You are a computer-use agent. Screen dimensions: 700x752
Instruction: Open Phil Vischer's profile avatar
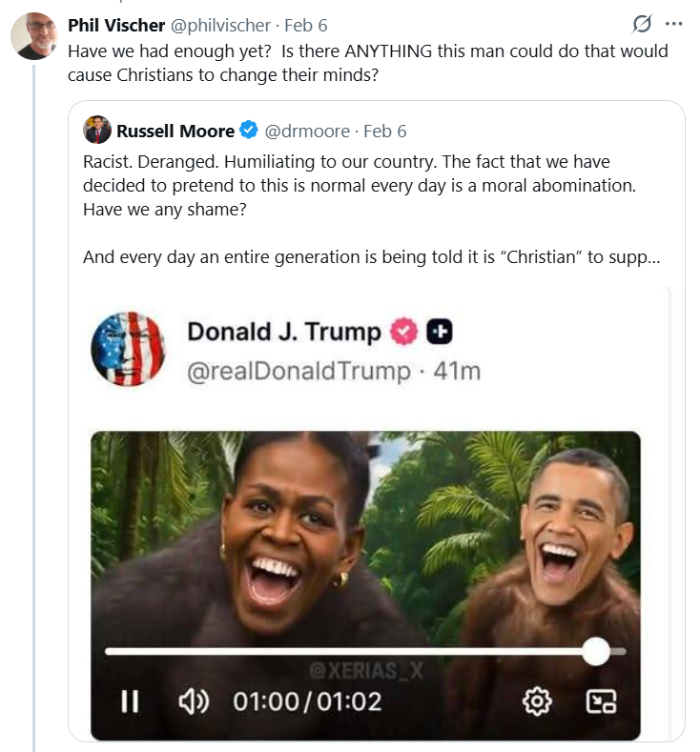click(34, 36)
